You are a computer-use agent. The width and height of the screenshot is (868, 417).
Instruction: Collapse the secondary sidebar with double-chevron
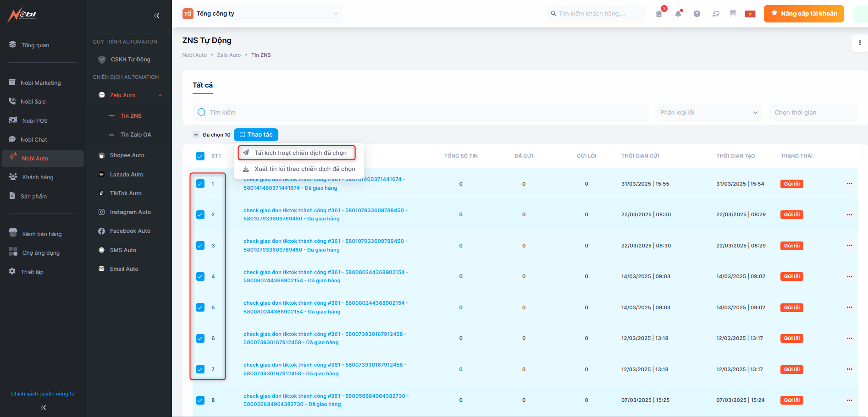(x=157, y=16)
